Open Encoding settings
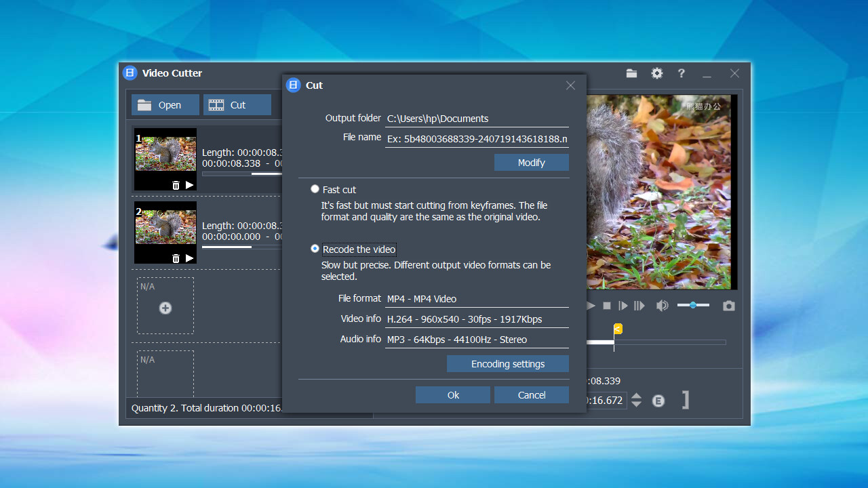868x488 pixels. tap(507, 364)
